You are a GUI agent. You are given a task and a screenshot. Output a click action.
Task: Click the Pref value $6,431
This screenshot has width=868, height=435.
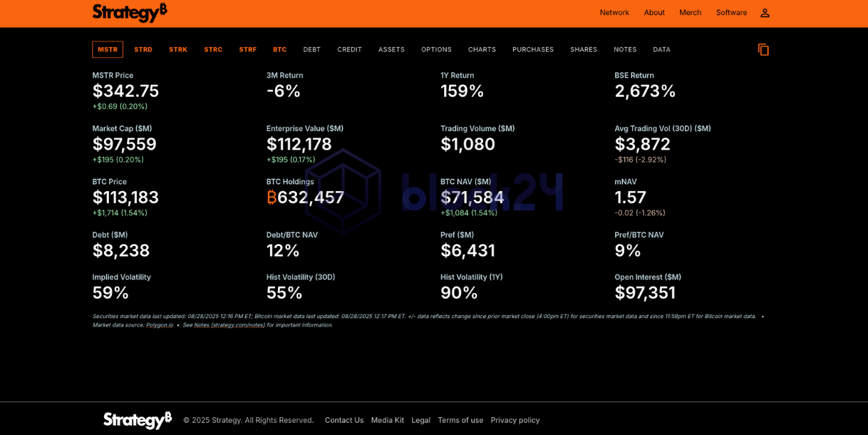[467, 251]
